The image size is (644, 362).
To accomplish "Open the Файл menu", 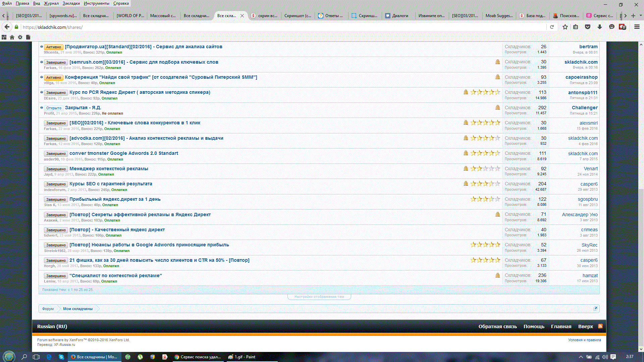I will click(x=7, y=3).
